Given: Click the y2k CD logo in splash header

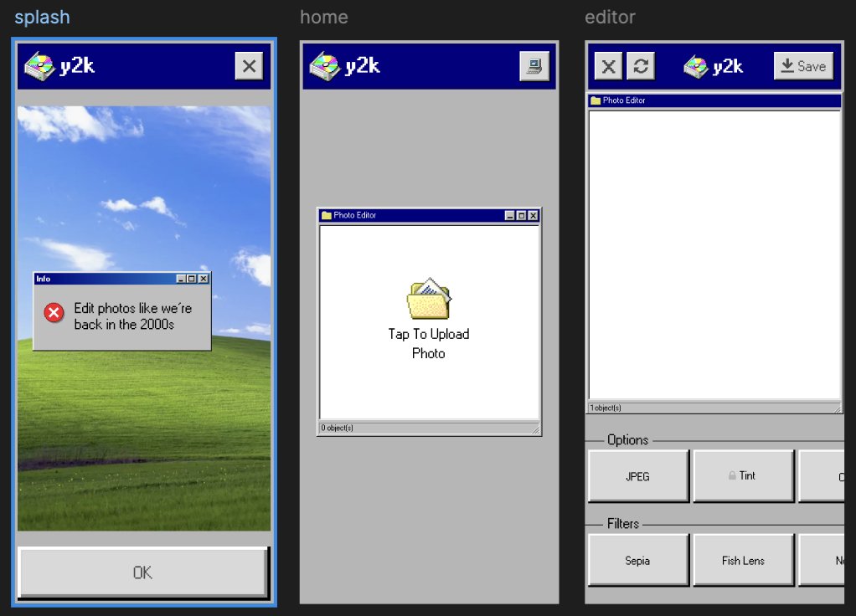Looking at the screenshot, I should coord(39,66).
